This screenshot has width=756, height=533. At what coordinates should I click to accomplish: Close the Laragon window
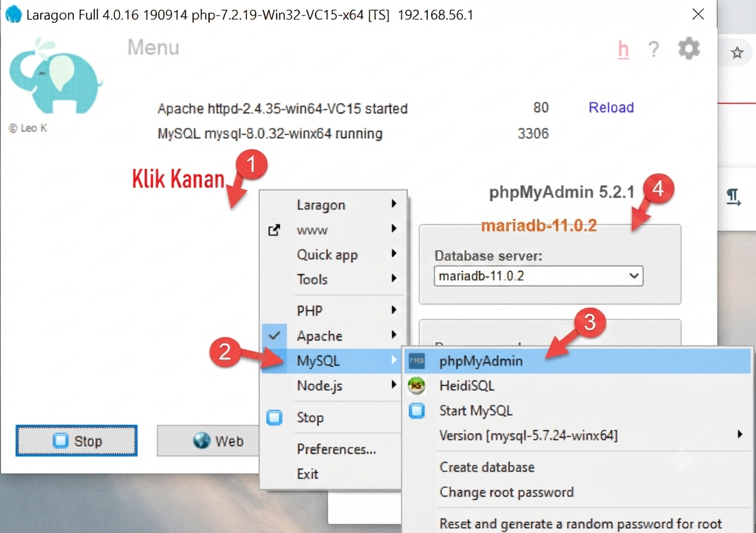tap(698, 14)
